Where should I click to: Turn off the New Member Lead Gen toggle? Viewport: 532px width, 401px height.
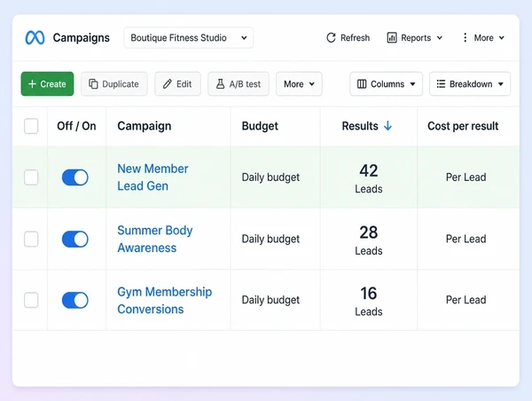[75, 177]
